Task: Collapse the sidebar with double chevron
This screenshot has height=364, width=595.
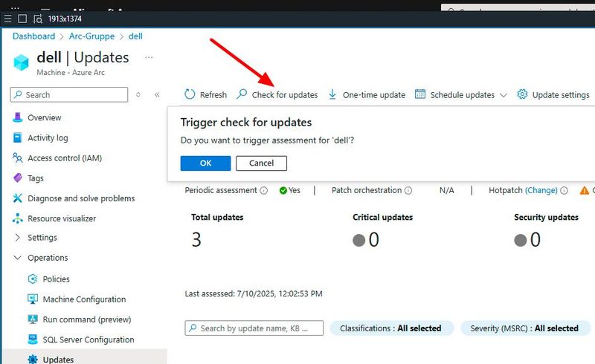Action: (157, 95)
